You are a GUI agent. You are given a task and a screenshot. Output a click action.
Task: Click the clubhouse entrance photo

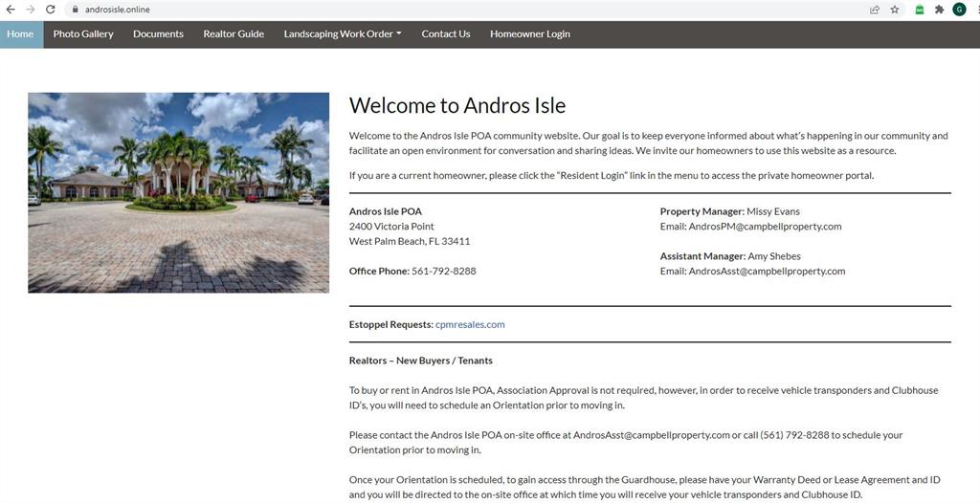point(178,192)
